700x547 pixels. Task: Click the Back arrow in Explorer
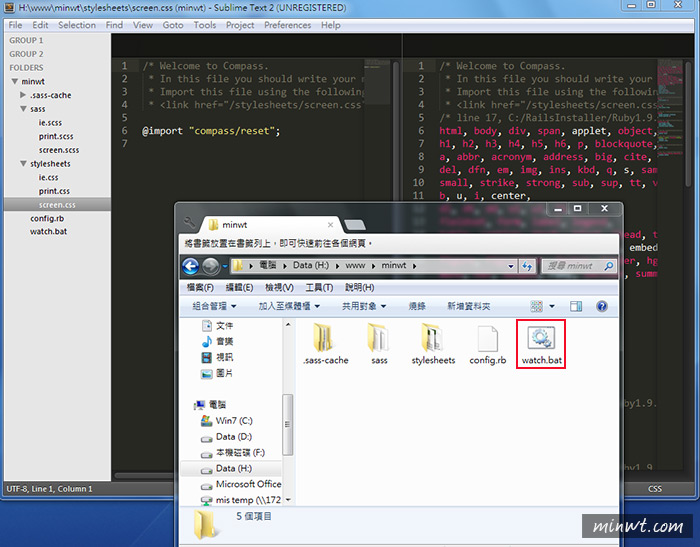coord(191,266)
